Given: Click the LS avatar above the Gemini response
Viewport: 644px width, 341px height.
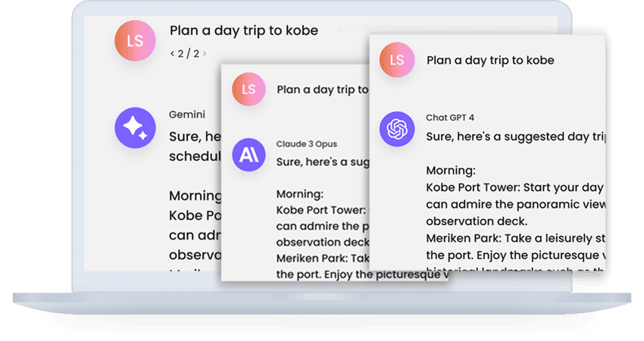Looking at the screenshot, I should pos(135,41).
